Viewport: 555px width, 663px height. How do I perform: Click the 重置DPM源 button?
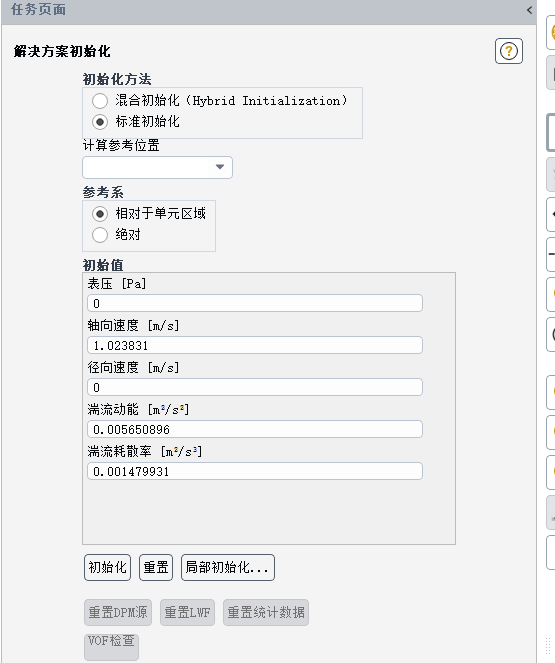coord(118,612)
